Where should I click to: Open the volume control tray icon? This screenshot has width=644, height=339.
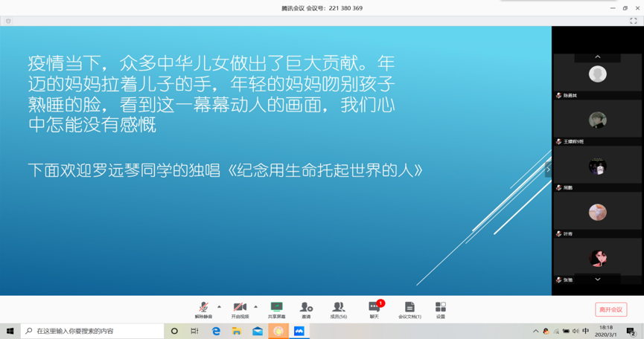coord(576,332)
